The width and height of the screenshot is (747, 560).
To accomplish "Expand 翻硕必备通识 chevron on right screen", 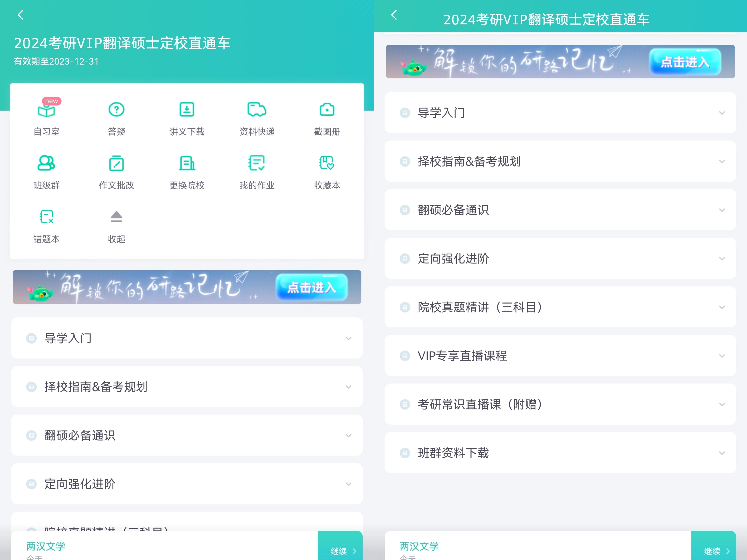I will pos(722,210).
